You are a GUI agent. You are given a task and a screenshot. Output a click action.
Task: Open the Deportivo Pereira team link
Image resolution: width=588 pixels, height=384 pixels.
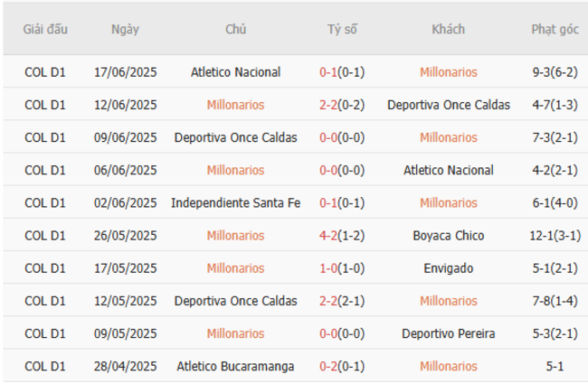point(448,333)
